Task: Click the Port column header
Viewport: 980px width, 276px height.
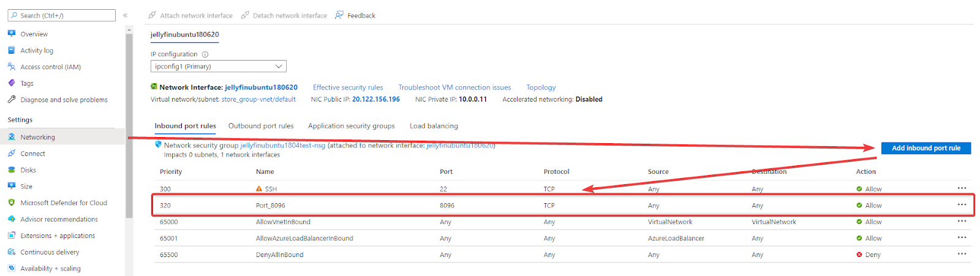Action: pos(446,172)
